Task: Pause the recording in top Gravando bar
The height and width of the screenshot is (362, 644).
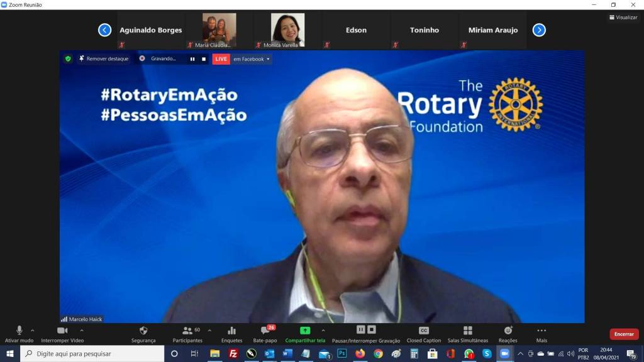Action: pos(192,59)
